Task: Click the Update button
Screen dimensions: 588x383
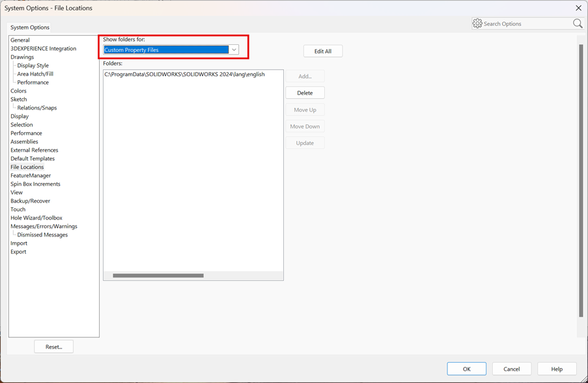Action: pos(305,143)
